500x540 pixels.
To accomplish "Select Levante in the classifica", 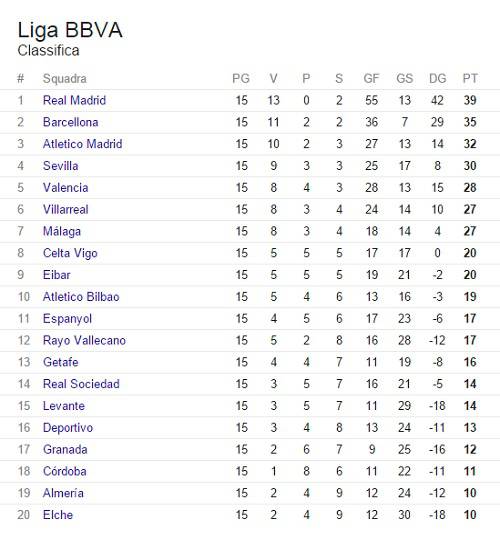I will 64,406.
